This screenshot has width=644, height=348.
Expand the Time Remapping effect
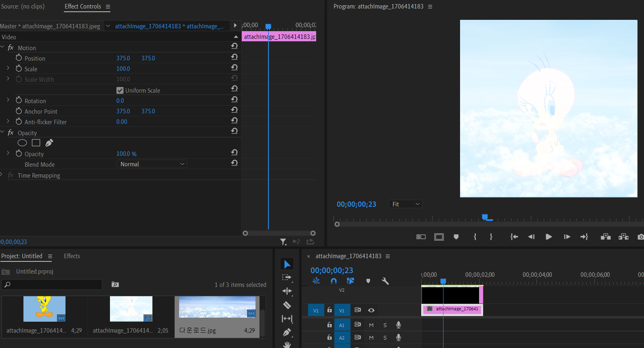click(x=2, y=174)
